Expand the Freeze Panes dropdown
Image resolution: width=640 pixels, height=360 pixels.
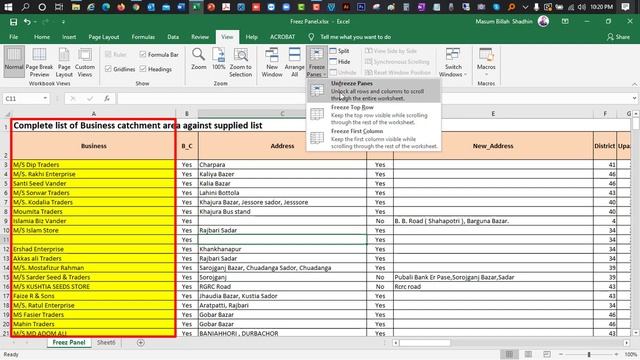pyautogui.click(x=317, y=62)
